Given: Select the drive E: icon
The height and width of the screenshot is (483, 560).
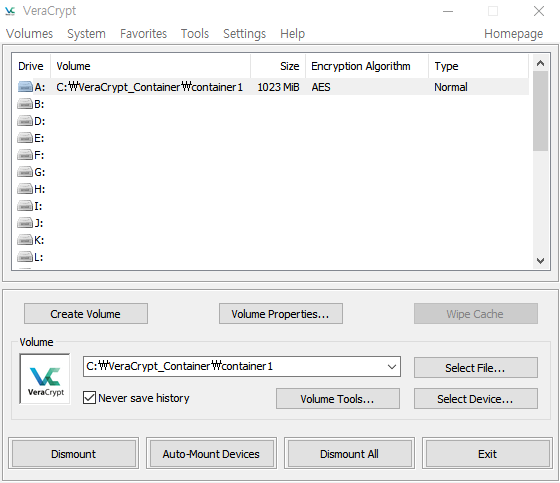Looking at the screenshot, I should click(25, 138).
